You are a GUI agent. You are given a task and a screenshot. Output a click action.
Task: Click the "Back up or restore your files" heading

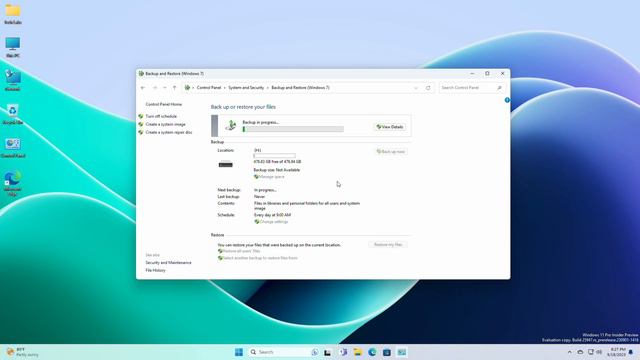(x=243, y=107)
